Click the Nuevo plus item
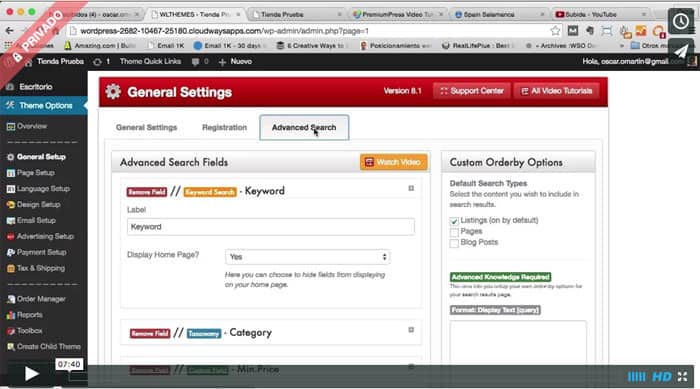This screenshot has height=389, width=700. click(235, 62)
